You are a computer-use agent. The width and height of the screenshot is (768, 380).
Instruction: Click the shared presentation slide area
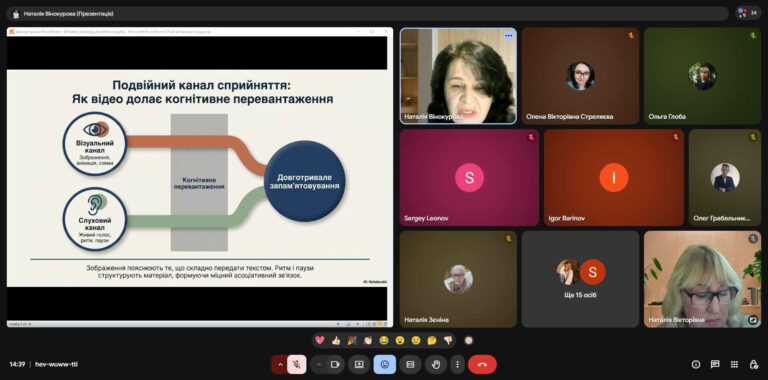pos(197,178)
